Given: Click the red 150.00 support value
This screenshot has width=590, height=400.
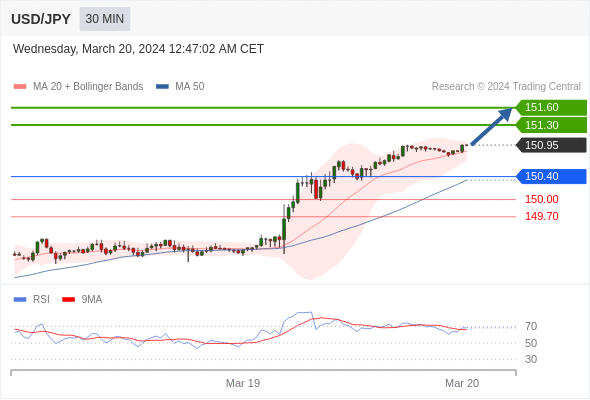Looking at the screenshot, I should point(542,199).
